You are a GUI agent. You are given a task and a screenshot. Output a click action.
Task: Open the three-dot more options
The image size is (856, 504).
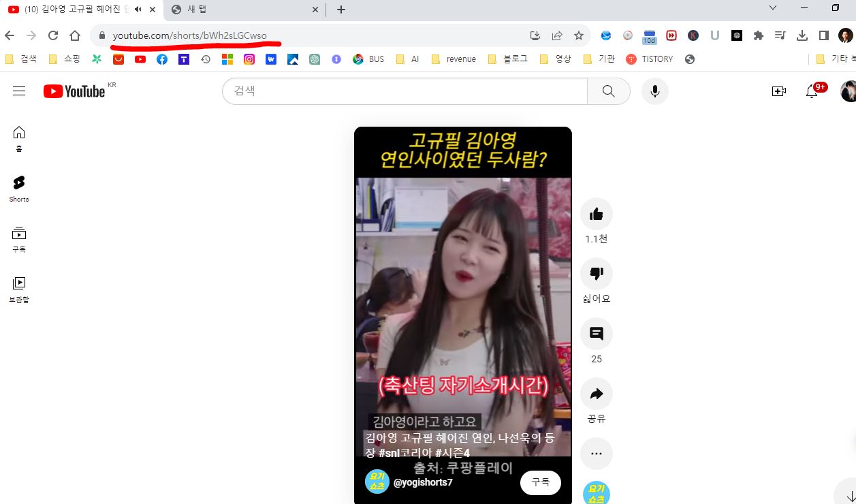pos(597,454)
